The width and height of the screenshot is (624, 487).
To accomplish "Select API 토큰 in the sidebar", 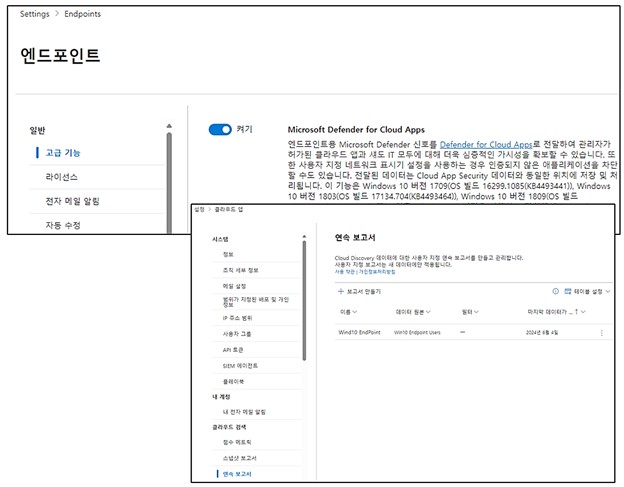I will pyautogui.click(x=233, y=350).
